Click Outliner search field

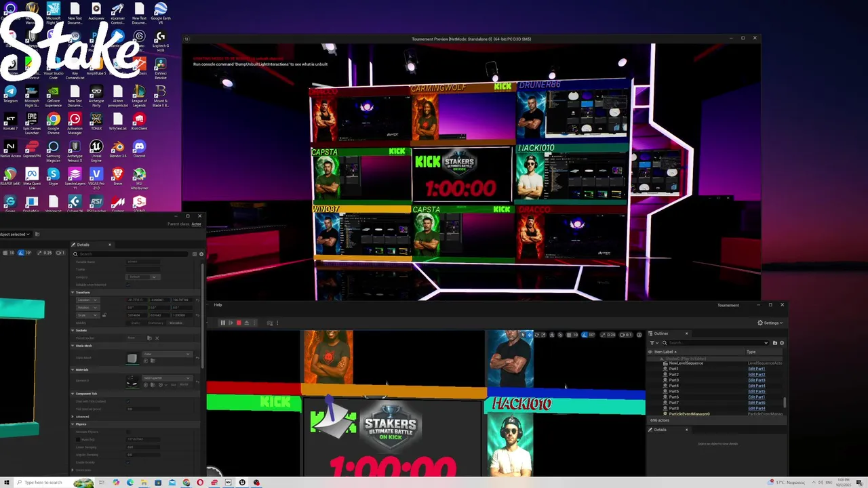tap(715, 343)
